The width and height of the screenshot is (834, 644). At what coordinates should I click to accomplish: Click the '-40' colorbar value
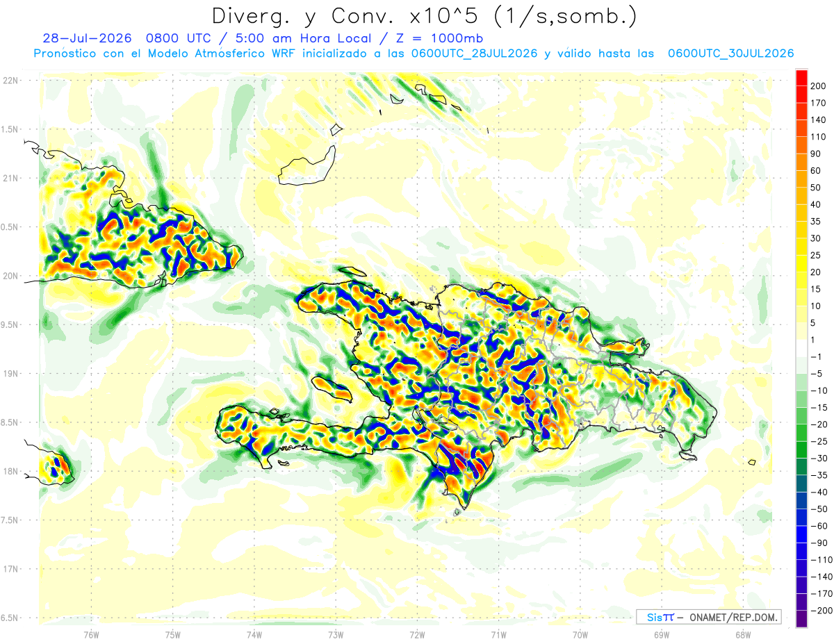(x=819, y=492)
